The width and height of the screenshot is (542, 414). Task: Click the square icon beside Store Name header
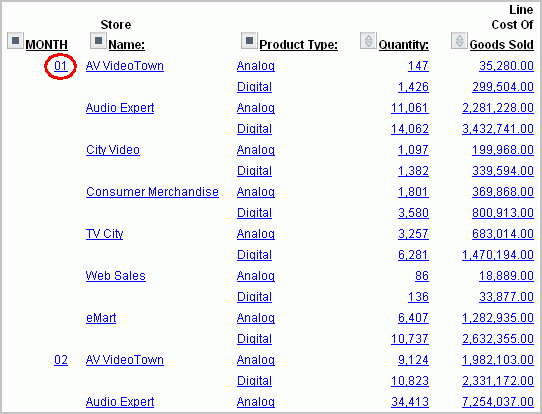pyautogui.click(x=98, y=40)
